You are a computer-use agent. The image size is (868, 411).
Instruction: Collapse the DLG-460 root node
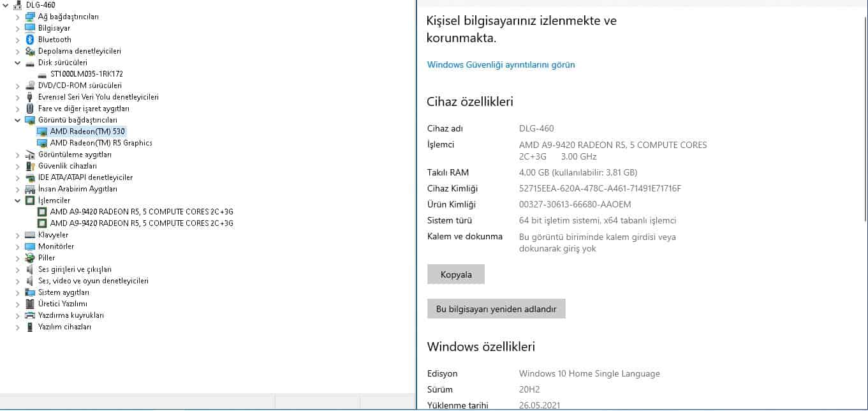pos(6,5)
